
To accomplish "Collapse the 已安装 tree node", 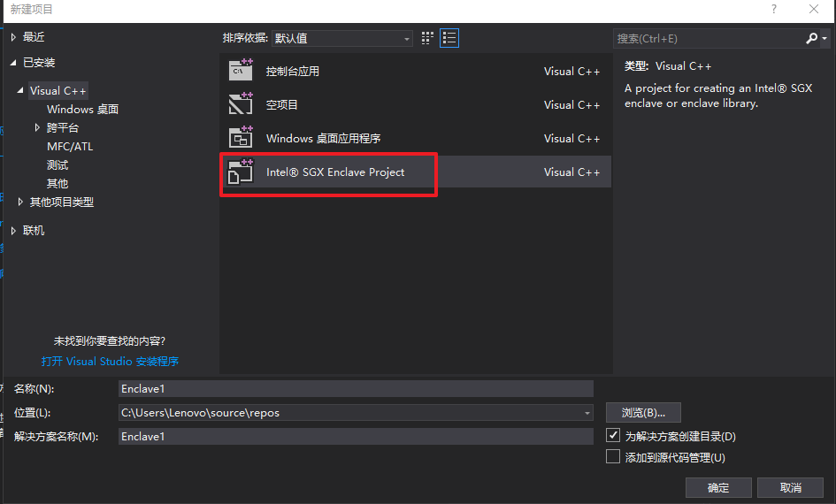I will pyautogui.click(x=13, y=62).
